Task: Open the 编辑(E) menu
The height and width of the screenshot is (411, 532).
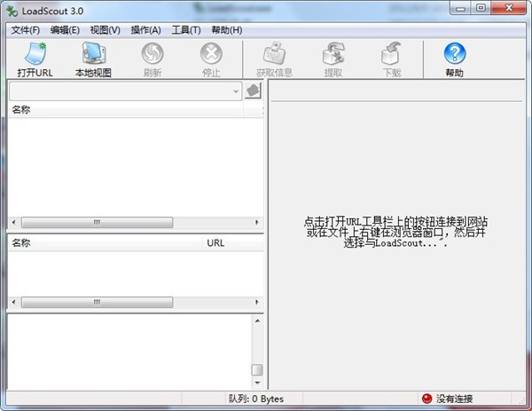Action: tap(65, 30)
